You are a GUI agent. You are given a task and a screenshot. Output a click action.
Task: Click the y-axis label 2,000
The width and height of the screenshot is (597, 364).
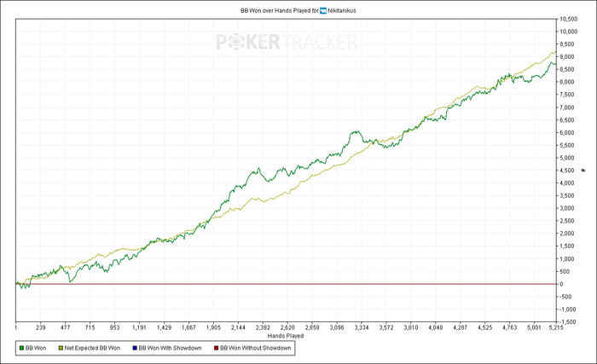[567, 234]
